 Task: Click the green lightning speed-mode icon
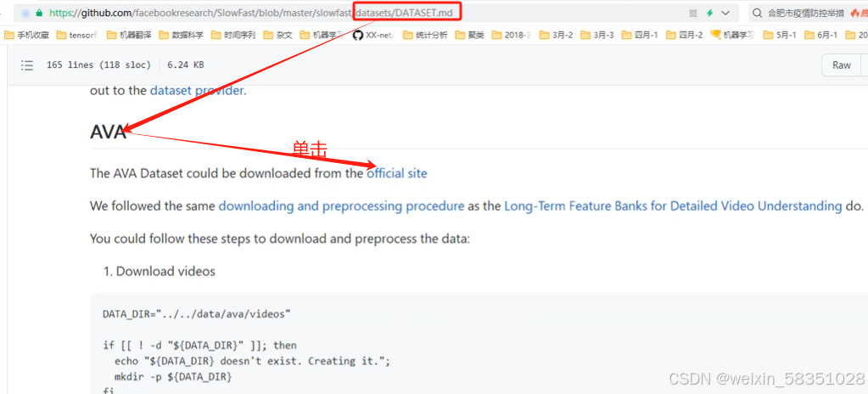tap(709, 13)
